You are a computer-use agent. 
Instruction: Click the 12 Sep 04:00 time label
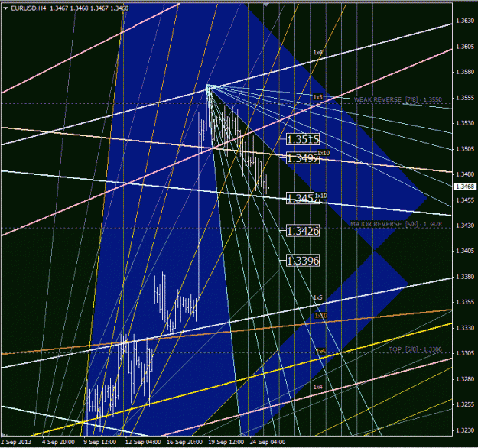click(143, 442)
